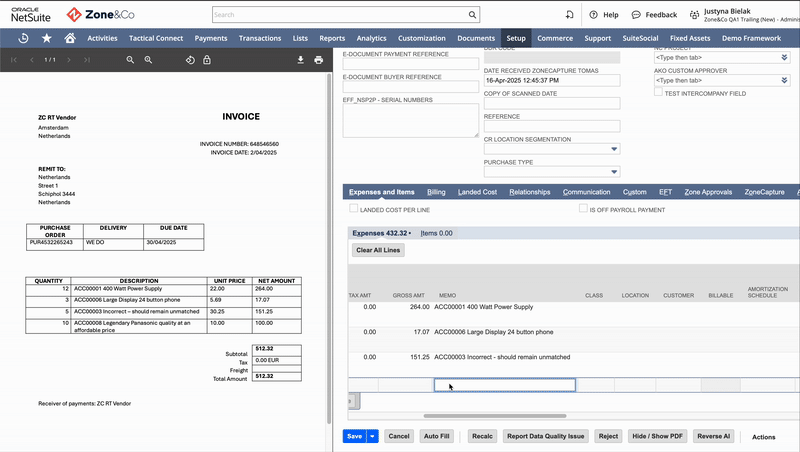Click the PDF viewer vertical scrollbar
Viewport: 800px width, 452px height.
point(329,248)
